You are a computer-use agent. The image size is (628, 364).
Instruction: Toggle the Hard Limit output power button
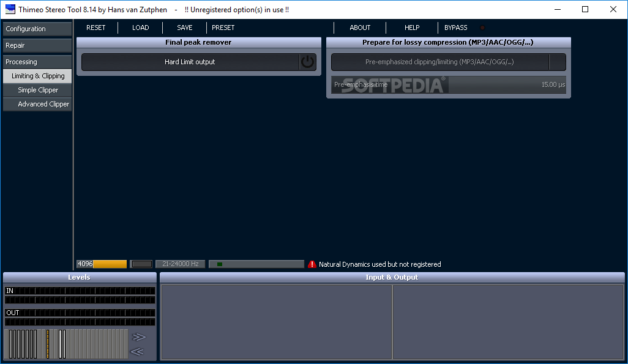click(x=308, y=62)
